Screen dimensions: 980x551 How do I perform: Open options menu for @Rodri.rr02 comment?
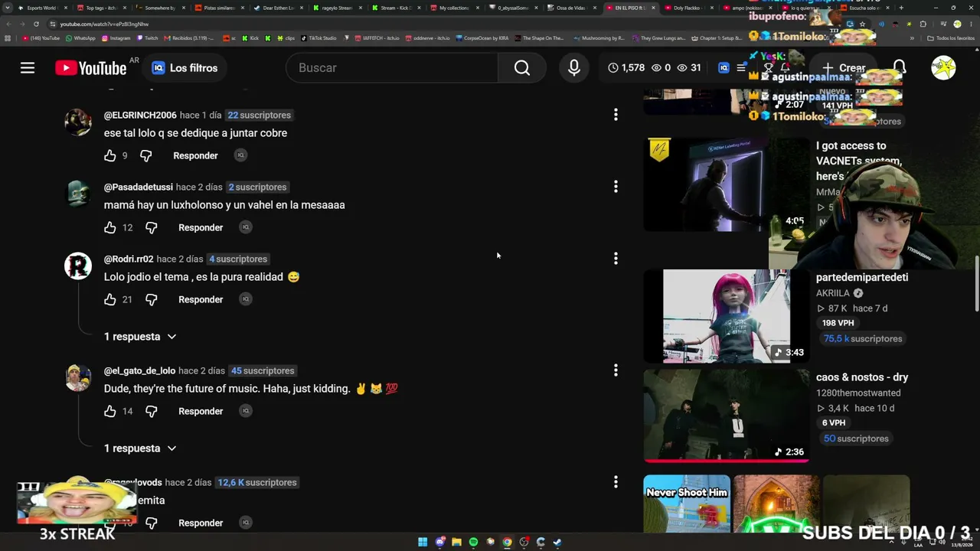616,259
